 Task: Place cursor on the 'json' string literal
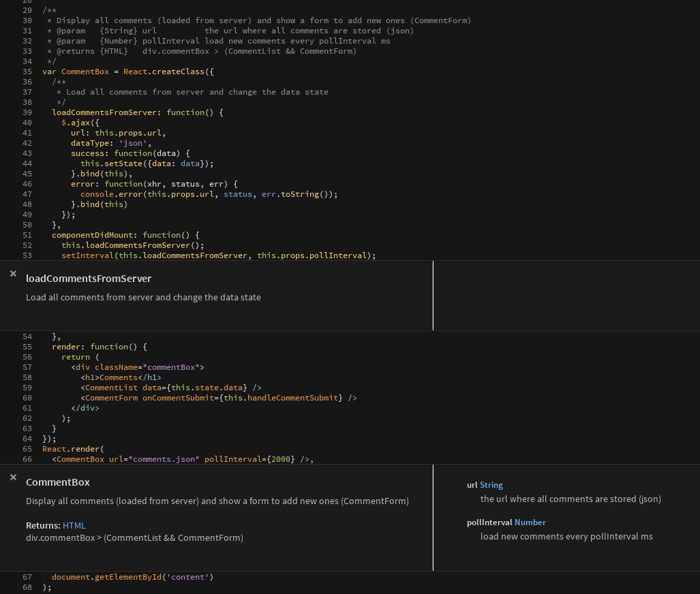click(135, 143)
